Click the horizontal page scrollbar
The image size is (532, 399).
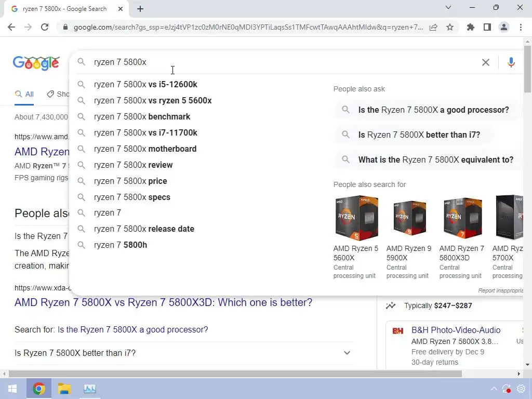(x=235, y=374)
